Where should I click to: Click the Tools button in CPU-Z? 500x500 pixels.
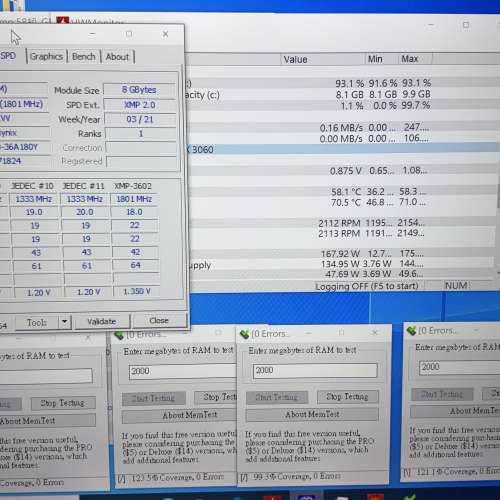(x=37, y=322)
